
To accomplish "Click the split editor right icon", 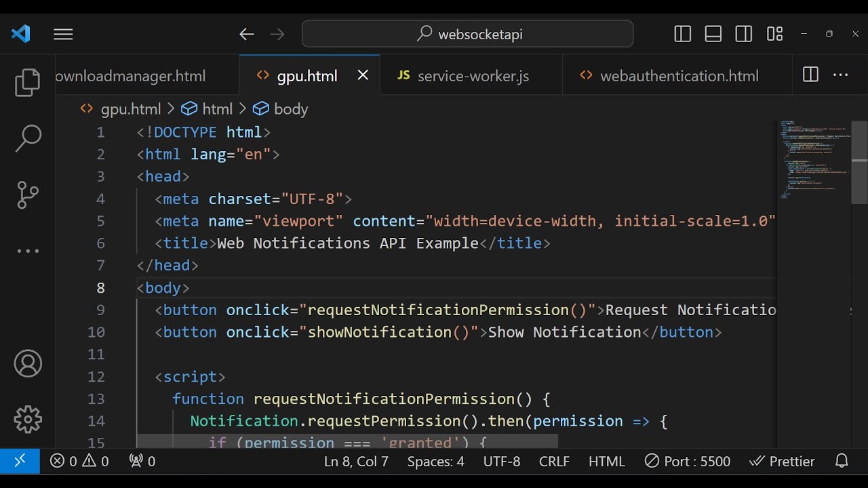I will tap(810, 75).
